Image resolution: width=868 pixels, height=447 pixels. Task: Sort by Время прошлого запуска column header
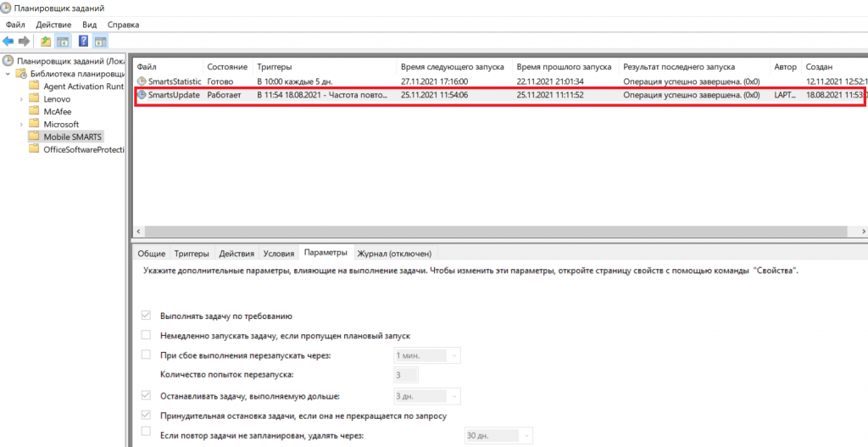(565, 66)
